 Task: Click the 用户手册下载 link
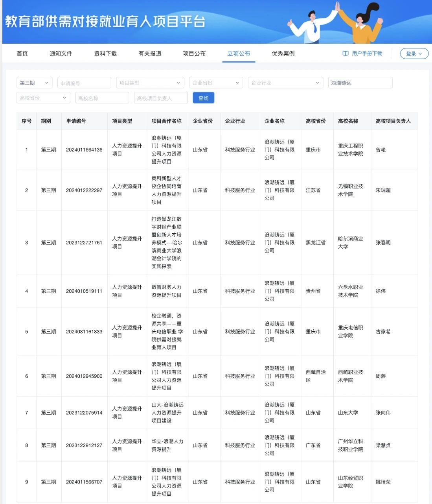pos(367,54)
